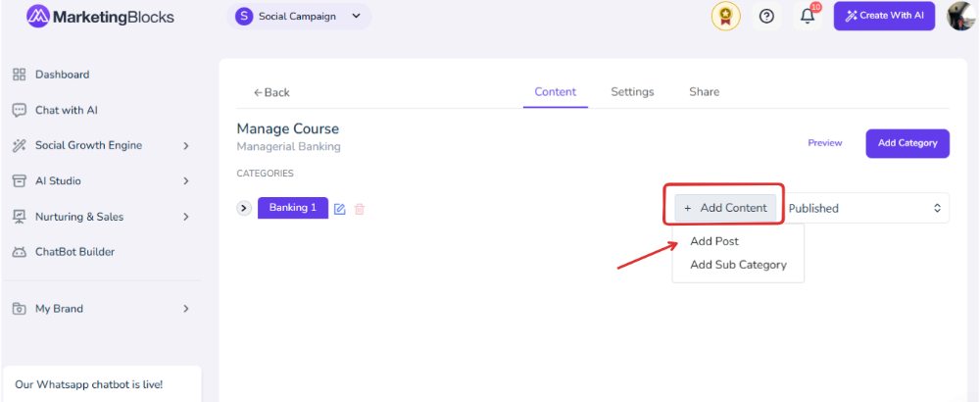Click the ChatBot Builder robot icon
Image resolution: width=980 pixels, height=402 pixels.
pyautogui.click(x=20, y=253)
